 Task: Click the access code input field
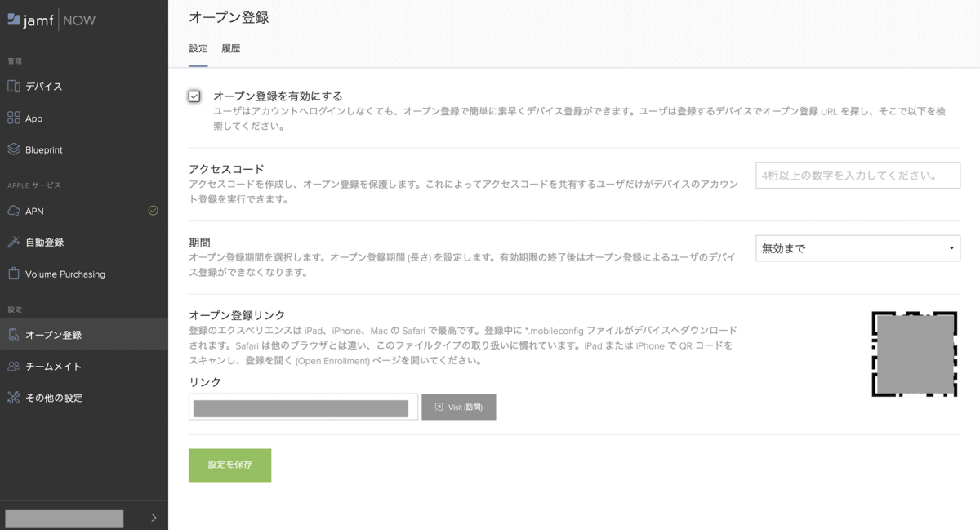(x=857, y=175)
